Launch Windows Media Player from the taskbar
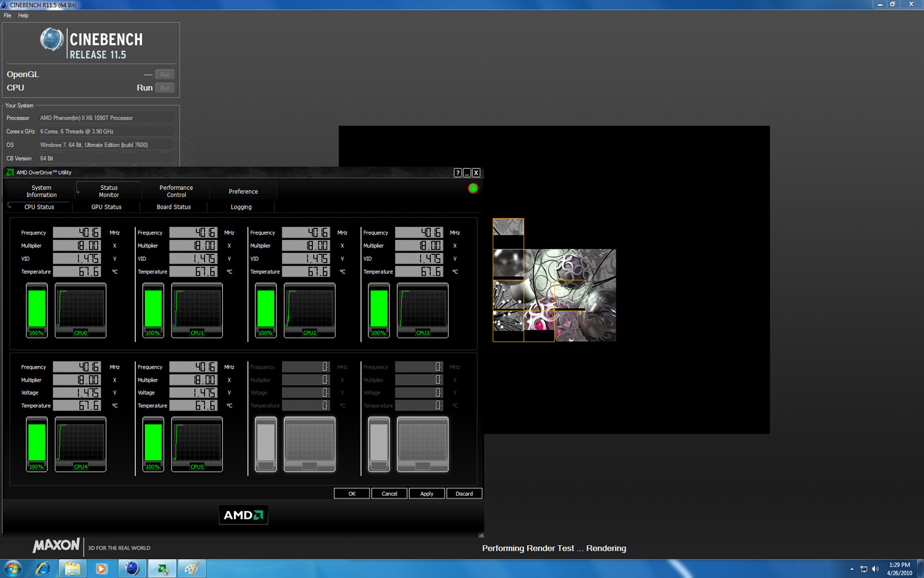Screen dimensions: 924x578 tap(101, 569)
